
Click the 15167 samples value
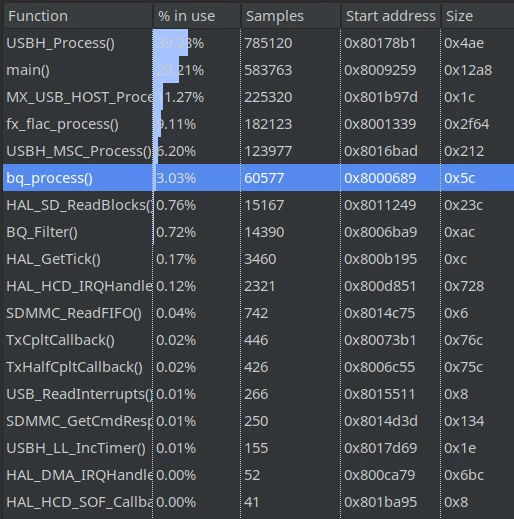pyautogui.click(x=264, y=205)
